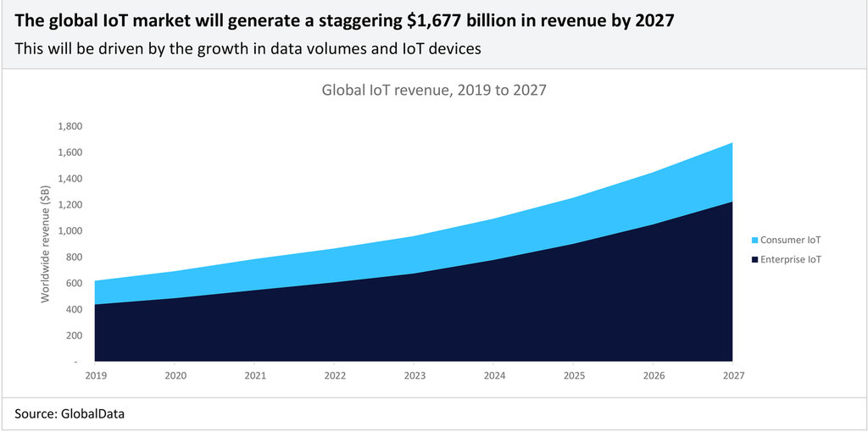
Task: Select the 2023 x-axis label
Action: (x=414, y=374)
